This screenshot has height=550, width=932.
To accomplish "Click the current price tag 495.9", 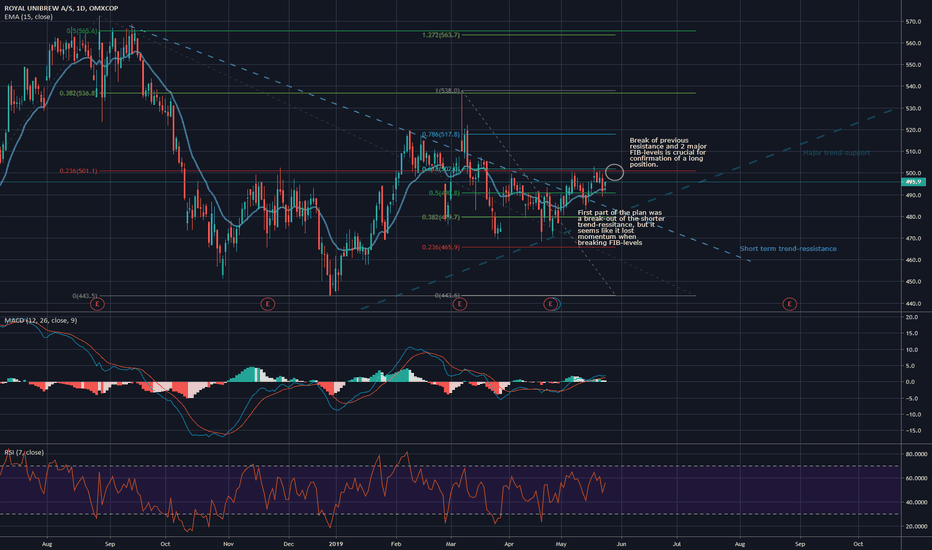I will coord(914,182).
